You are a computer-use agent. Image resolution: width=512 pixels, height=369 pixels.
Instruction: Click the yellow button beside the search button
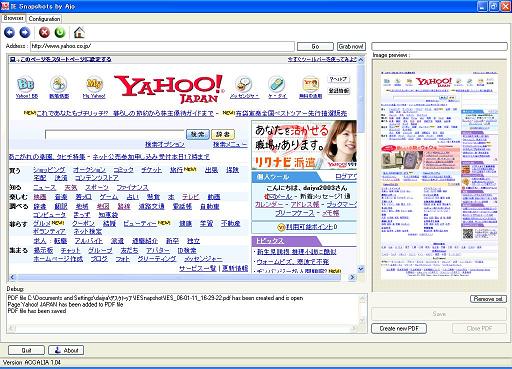223,134
